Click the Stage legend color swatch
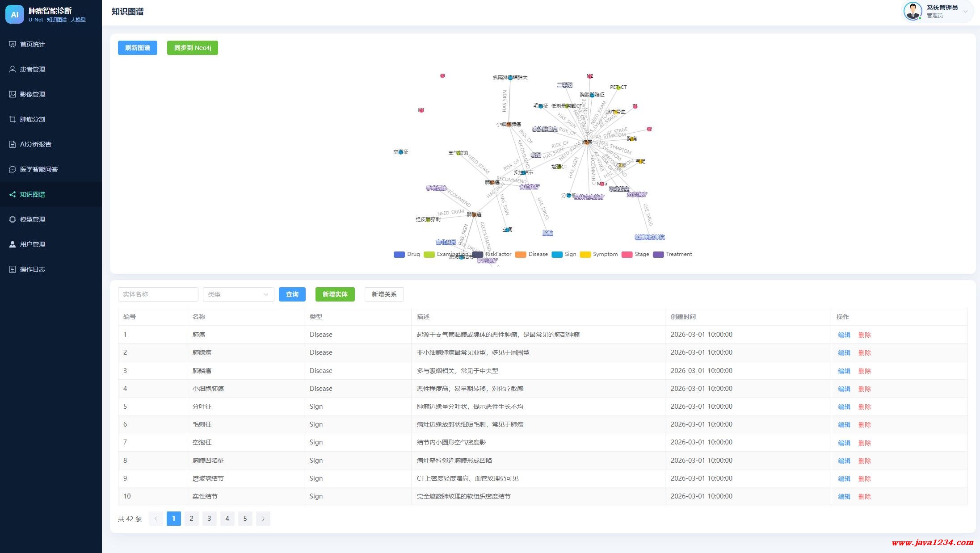Screen dimensions: 980x553 [x=627, y=255]
